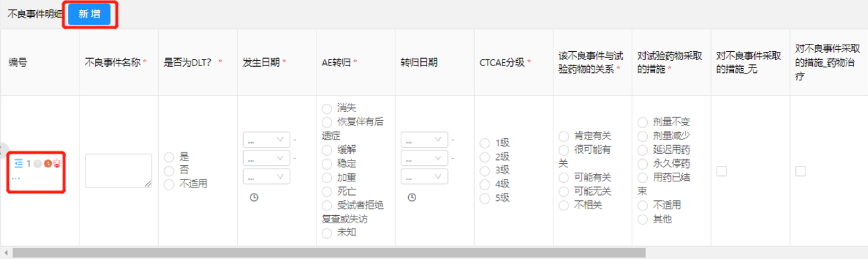Viewport: 868px width, 259px height.
Task: Open the first 发生日期 dropdown
Action: 266,140
